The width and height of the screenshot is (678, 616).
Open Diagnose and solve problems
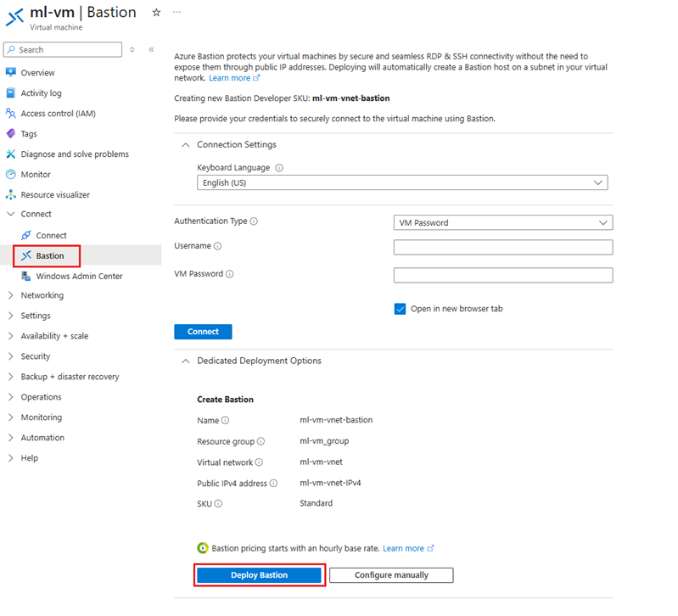(75, 154)
